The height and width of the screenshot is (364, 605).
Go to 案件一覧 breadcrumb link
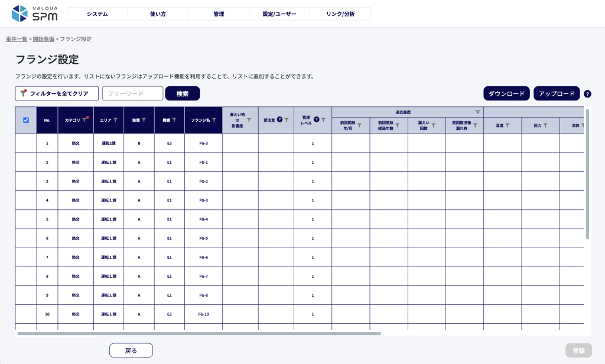(17, 39)
